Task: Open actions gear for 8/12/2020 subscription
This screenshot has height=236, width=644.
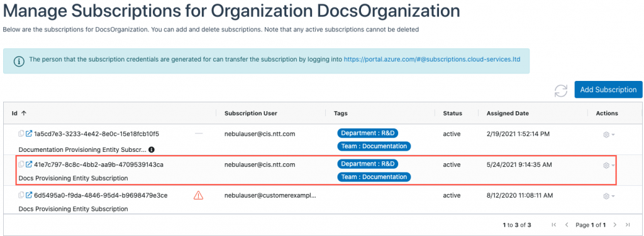Action: (x=608, y=196)
